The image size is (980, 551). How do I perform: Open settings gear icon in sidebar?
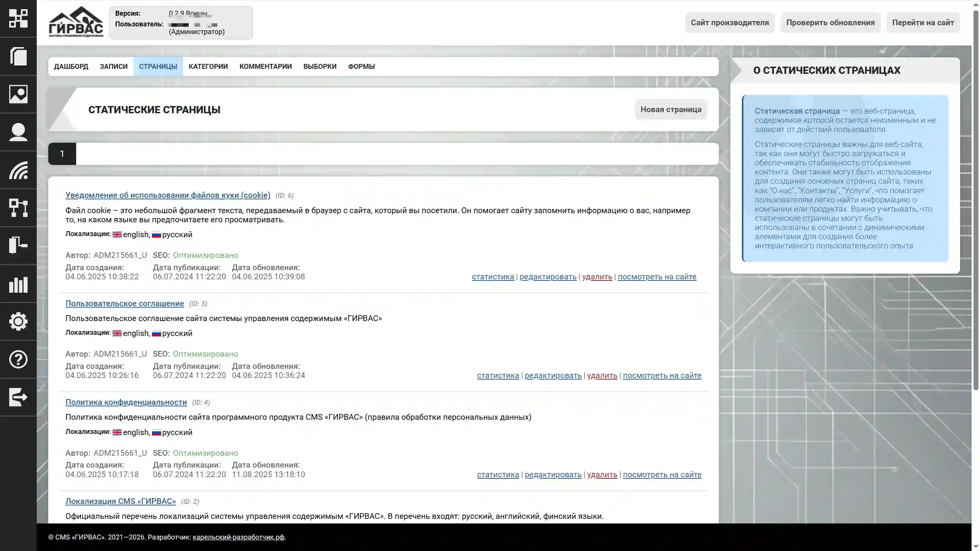coord(18,321)
